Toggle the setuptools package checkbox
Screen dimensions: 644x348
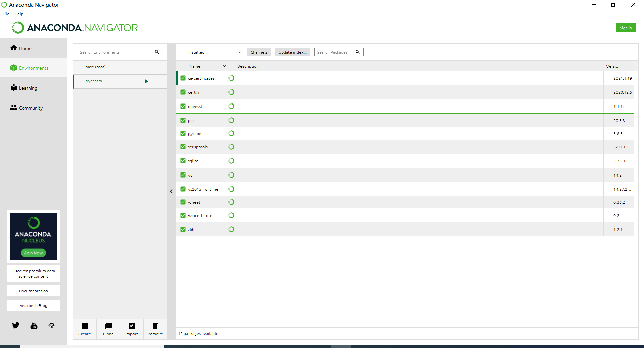coord(183,147)
